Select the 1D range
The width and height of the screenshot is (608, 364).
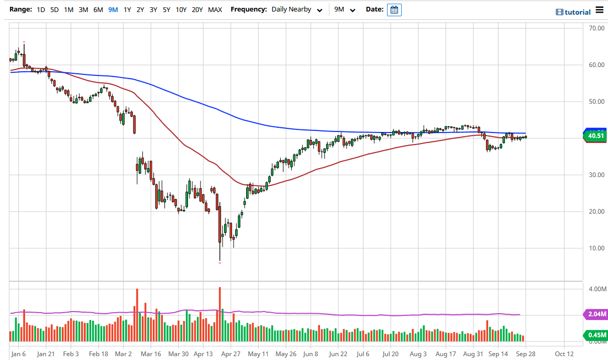[x=40, y=9]
